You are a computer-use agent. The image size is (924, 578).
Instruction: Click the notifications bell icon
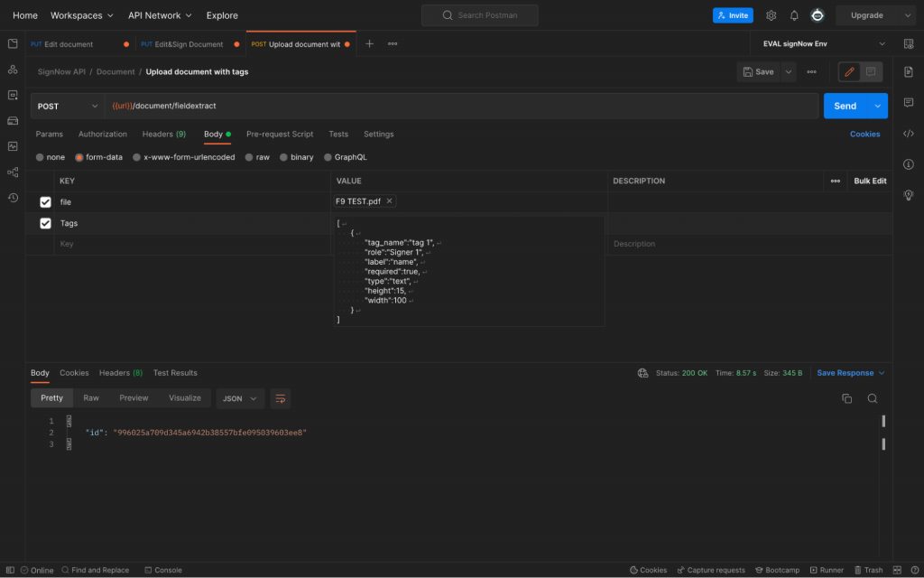tap(794, 15)
